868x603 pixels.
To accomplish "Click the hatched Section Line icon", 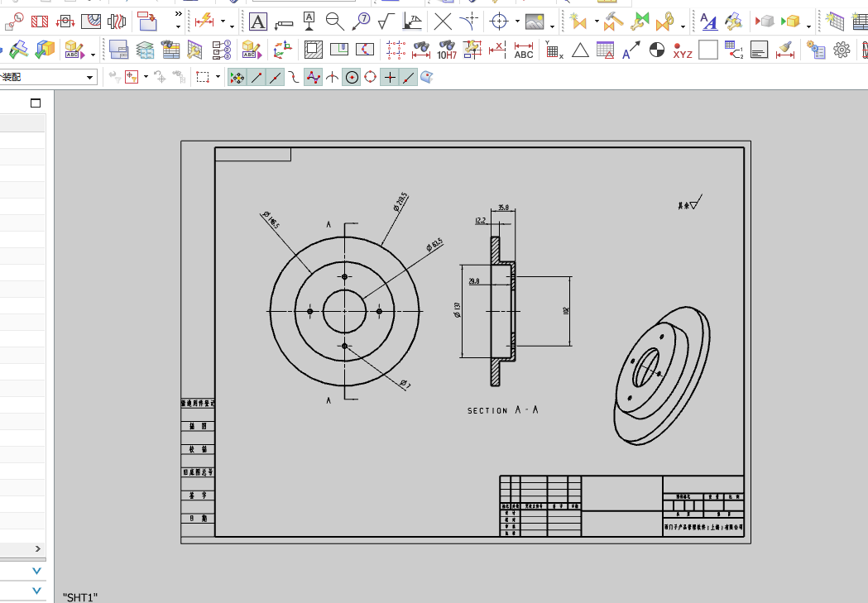I will coord(39,22).
